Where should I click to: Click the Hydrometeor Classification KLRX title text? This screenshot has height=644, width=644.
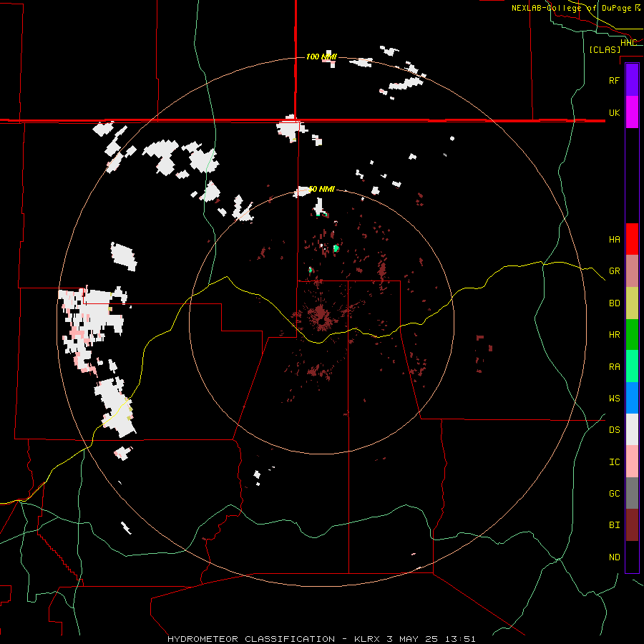(x=321, y=639)
